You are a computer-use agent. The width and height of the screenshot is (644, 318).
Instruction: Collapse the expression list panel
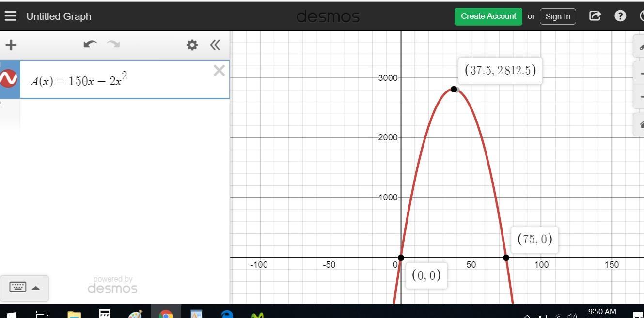pos(215,45)
